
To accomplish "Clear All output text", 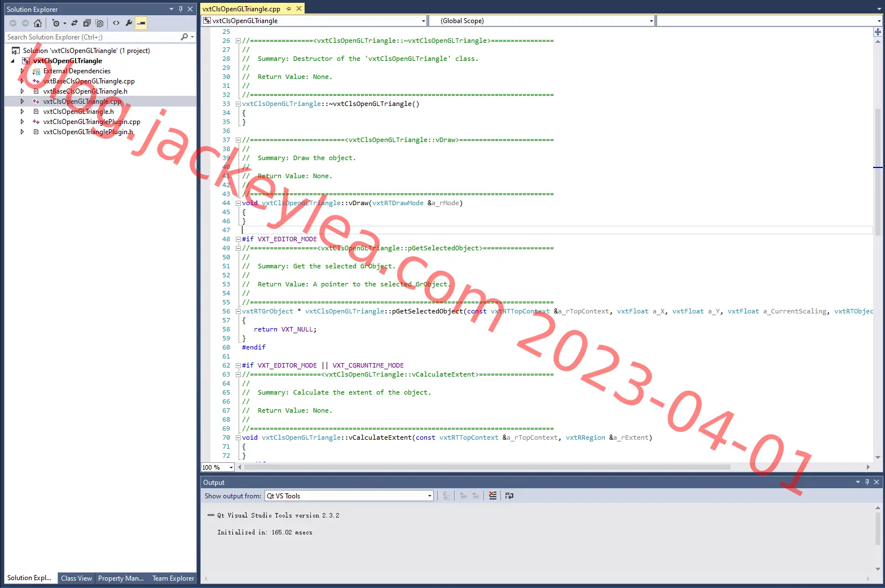I will [492, 496].
